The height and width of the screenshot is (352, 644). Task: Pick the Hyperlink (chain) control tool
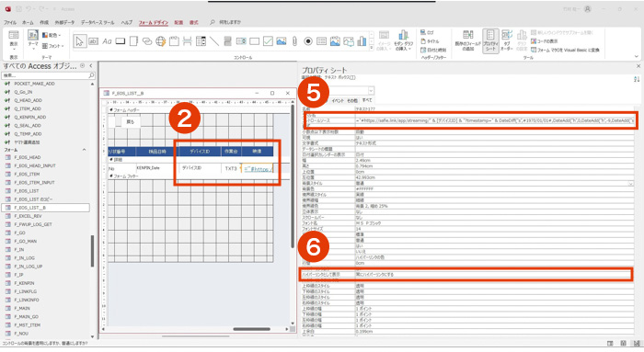(147, 41)
